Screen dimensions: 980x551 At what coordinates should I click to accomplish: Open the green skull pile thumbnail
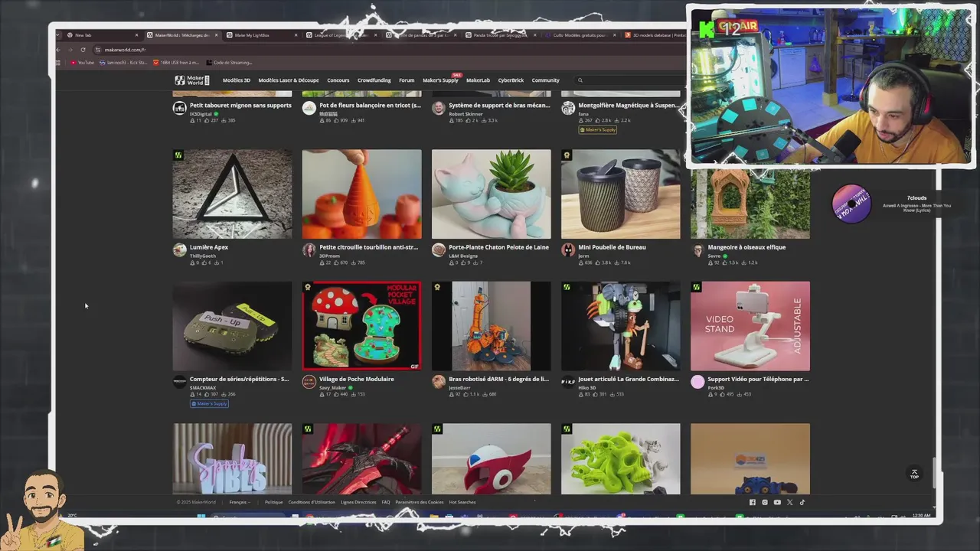tap(620, 458)
